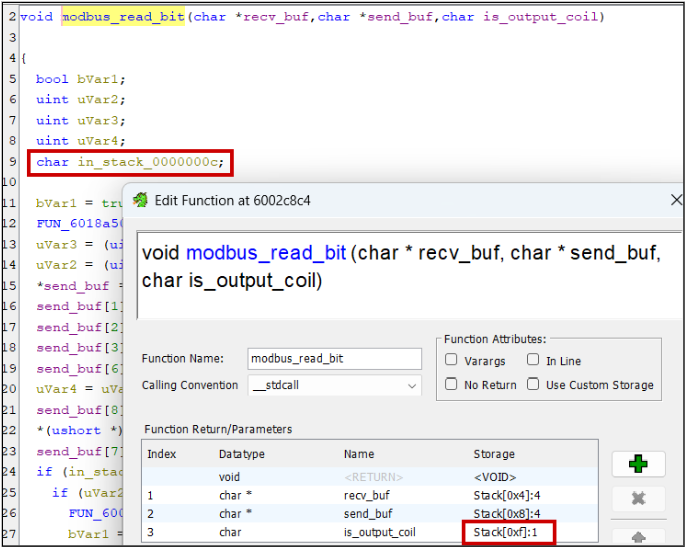Toggle the In Line function attribute

click(x=533, y=360)
